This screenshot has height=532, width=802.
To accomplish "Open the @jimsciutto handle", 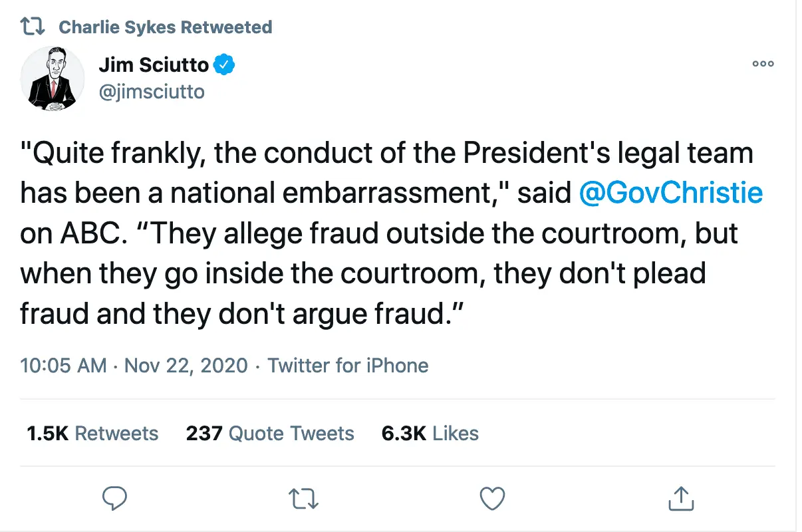I will coord(151,91).
